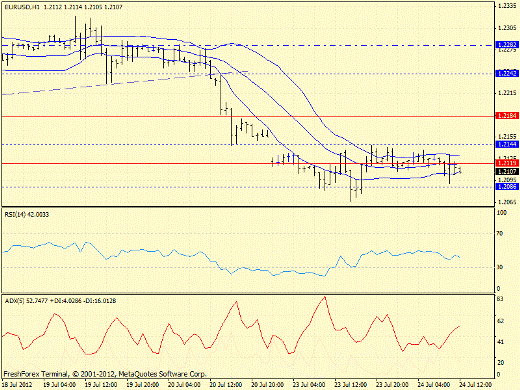This screenshot has height=390, width=520.
Task: Click the black 1.2107 current price tag
Action: click(x=507, y=171)
